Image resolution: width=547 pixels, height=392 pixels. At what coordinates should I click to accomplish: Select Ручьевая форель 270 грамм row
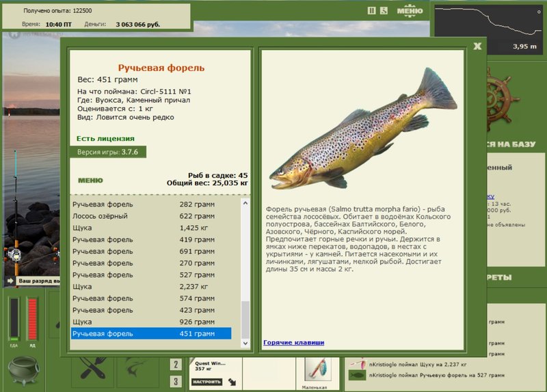click(151, 263)
